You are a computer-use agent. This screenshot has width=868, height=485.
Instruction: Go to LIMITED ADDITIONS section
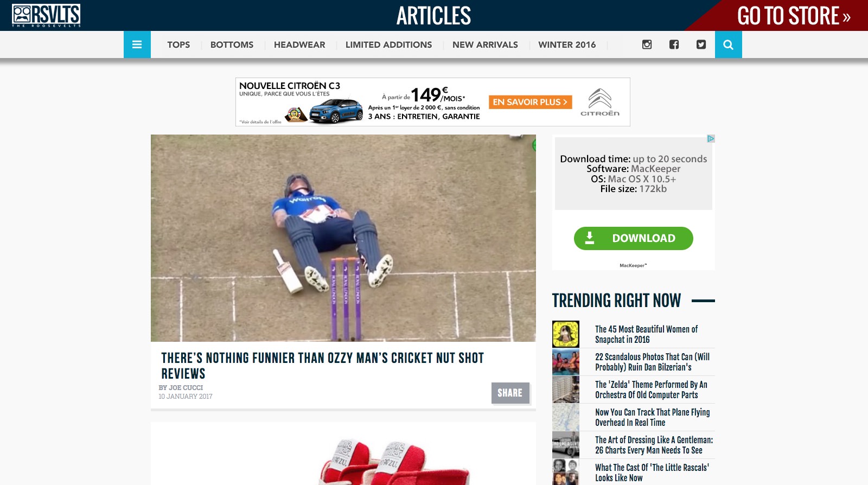coord(388,44)
